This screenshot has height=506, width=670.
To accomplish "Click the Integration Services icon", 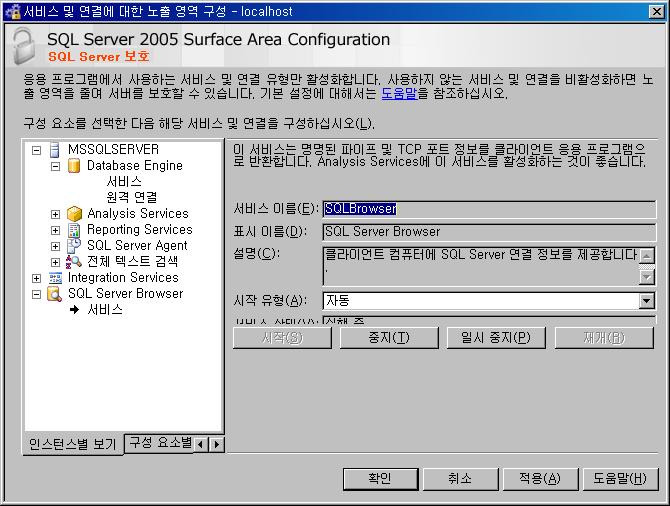I will [x=55, y=278].
